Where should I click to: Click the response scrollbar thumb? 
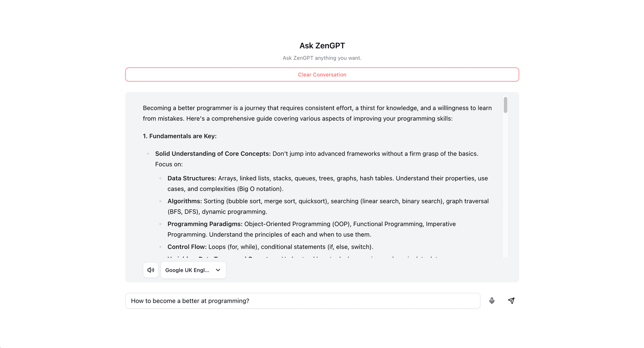[505, 105]
